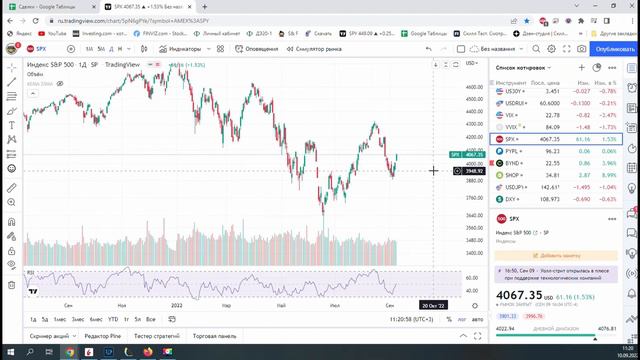The height and width of the screenshot is (360, 640).
Task: Open the chart layout selector square
Action: (461, 49)
